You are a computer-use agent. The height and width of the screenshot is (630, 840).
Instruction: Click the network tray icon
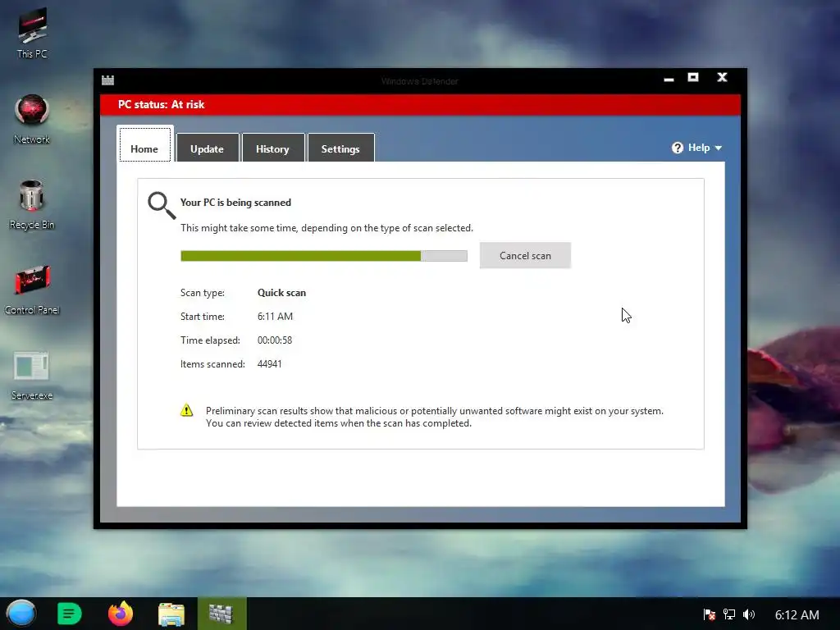click(x=729, y=614)
